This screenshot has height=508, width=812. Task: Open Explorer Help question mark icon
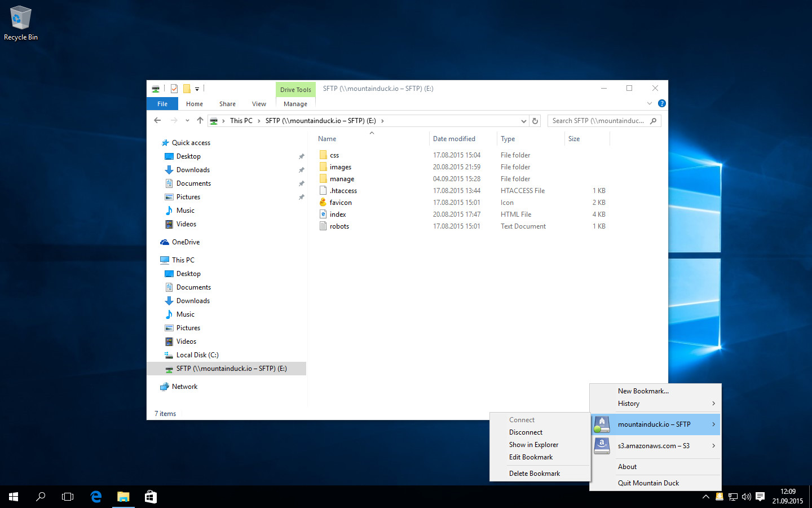662,103
